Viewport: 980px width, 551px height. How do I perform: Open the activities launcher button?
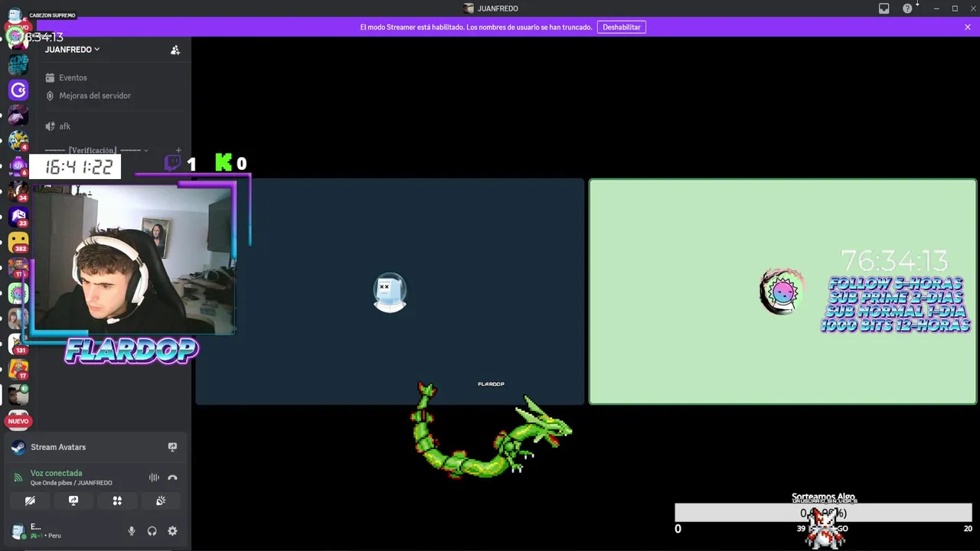117,500
